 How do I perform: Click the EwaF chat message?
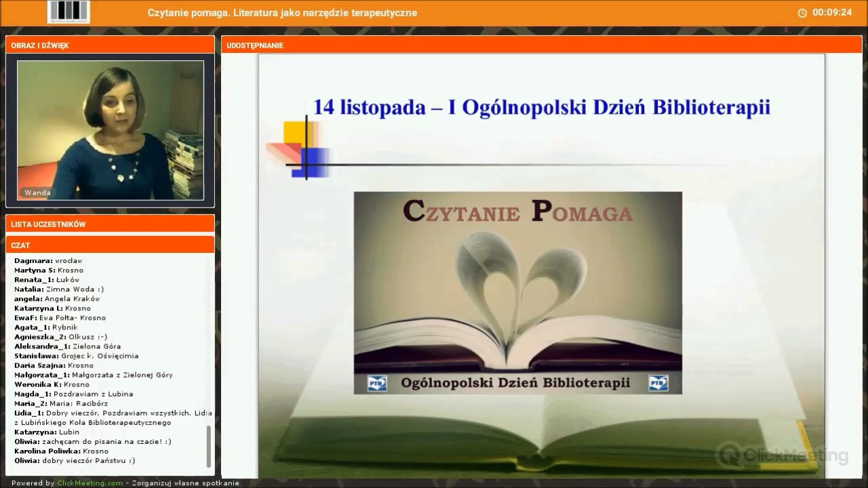tap(60, 317)
